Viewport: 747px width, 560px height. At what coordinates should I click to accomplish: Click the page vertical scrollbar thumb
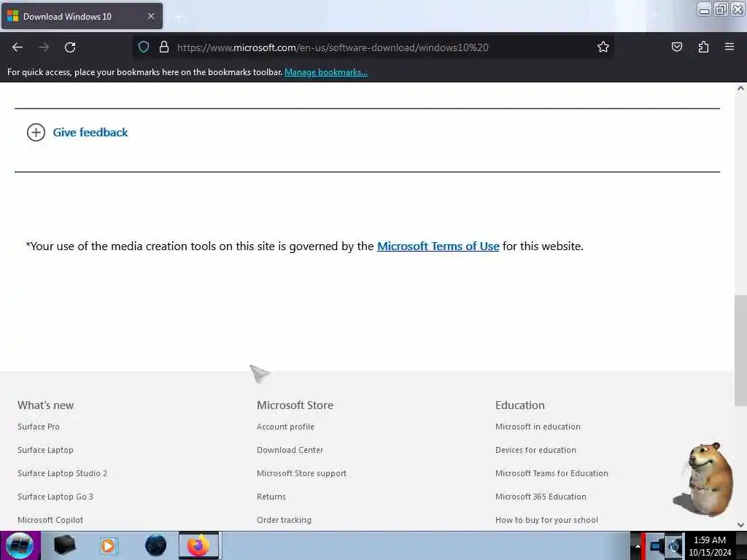click(740, 351)
